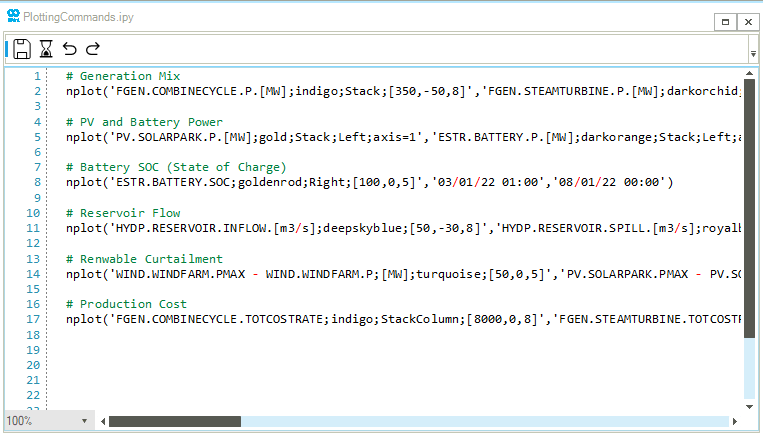Click the vertical scrollbar down arrow
763x436 pixels.
[750, 406]
